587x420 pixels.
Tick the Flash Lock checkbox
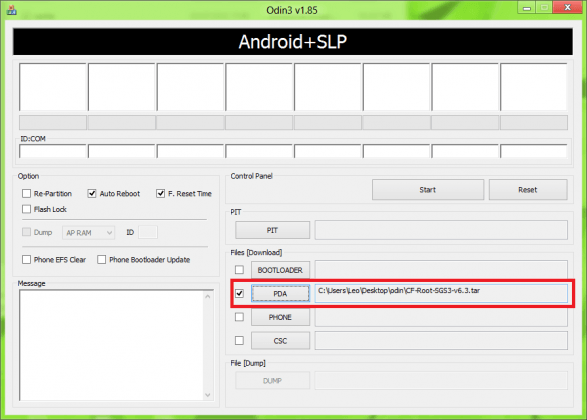tap(26, 209)
